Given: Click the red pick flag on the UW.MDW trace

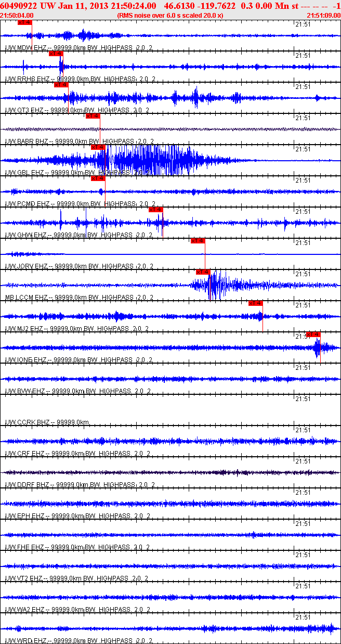Looking at the screenshot, I should (24, 22).
